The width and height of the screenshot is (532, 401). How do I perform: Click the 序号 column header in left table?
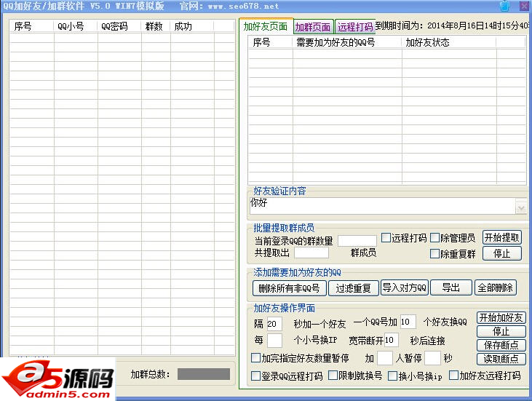pyautogui.click(x=31, y=26)
